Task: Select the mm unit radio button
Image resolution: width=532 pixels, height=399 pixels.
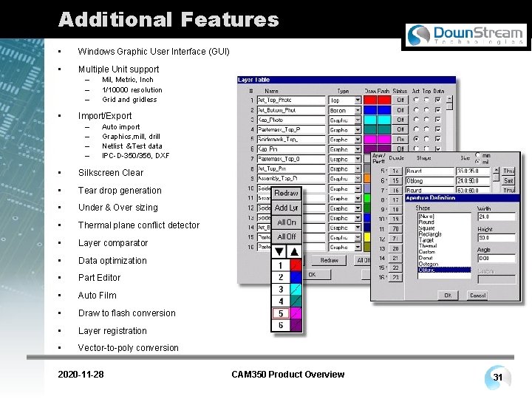Action: tap(478, 154)
